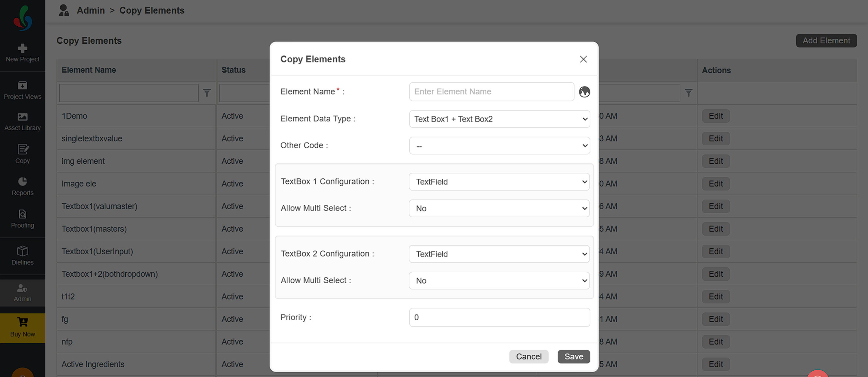Change Allow Multi Select under TextBox 2

499,280
